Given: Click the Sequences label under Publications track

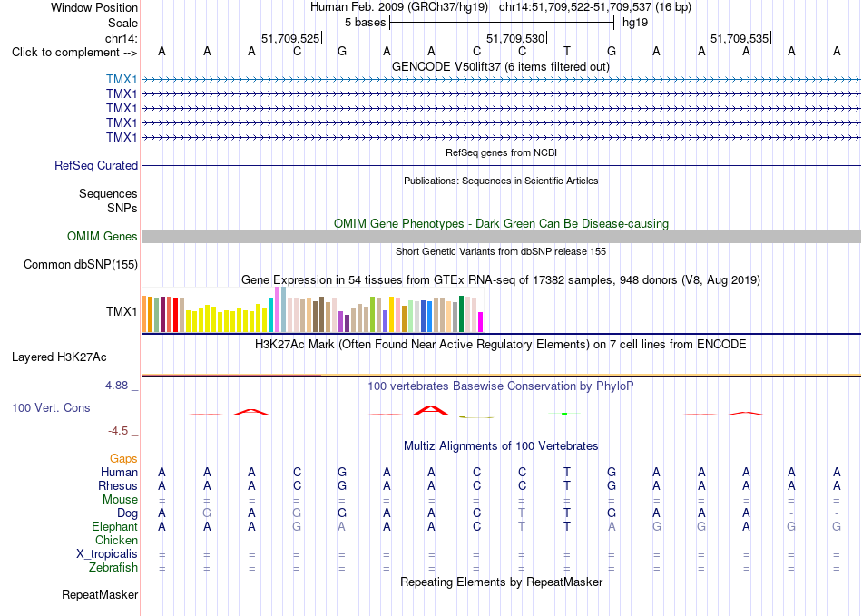Looking at the screenshot, I should click(108, 193).
